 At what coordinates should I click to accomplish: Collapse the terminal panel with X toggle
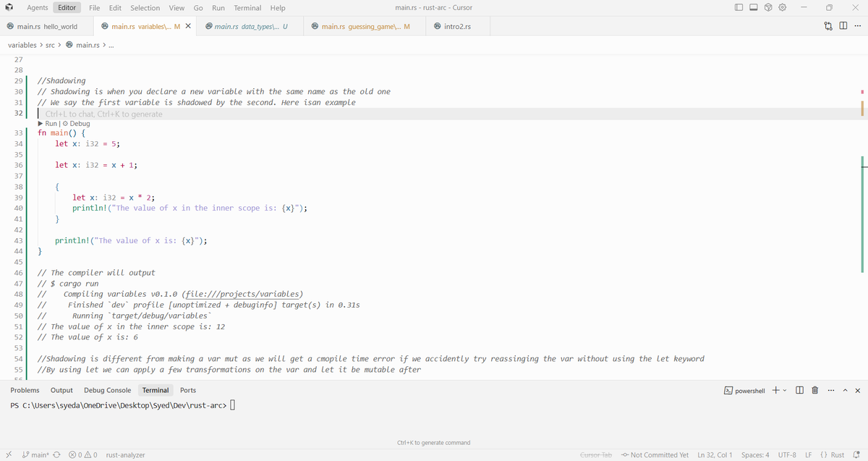(857, 390)
